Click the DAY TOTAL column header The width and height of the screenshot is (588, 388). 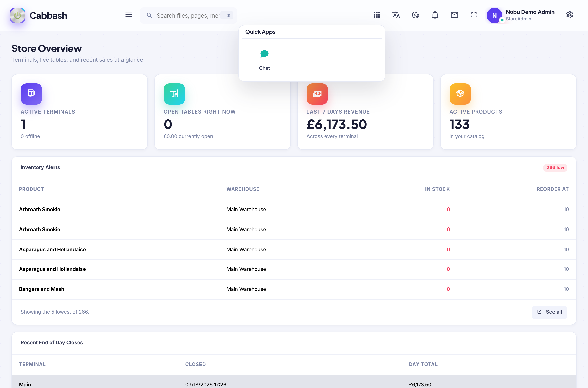tap(423, 364)
